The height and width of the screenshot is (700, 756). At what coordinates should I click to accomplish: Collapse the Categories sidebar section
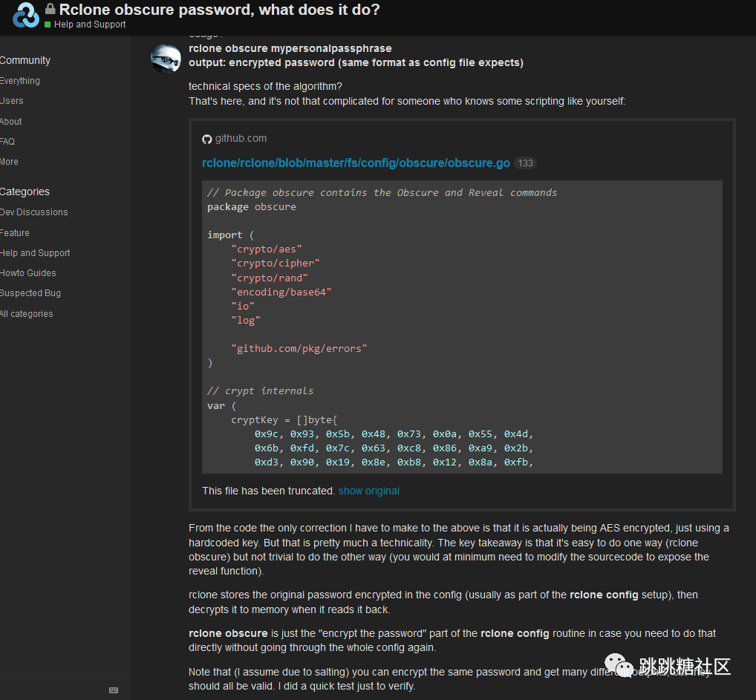[25, 192]
